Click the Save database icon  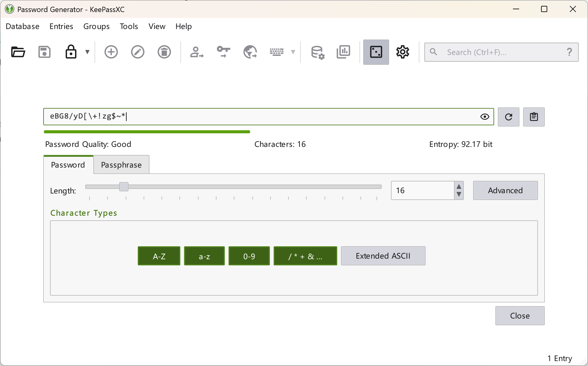tap(44, 52)
